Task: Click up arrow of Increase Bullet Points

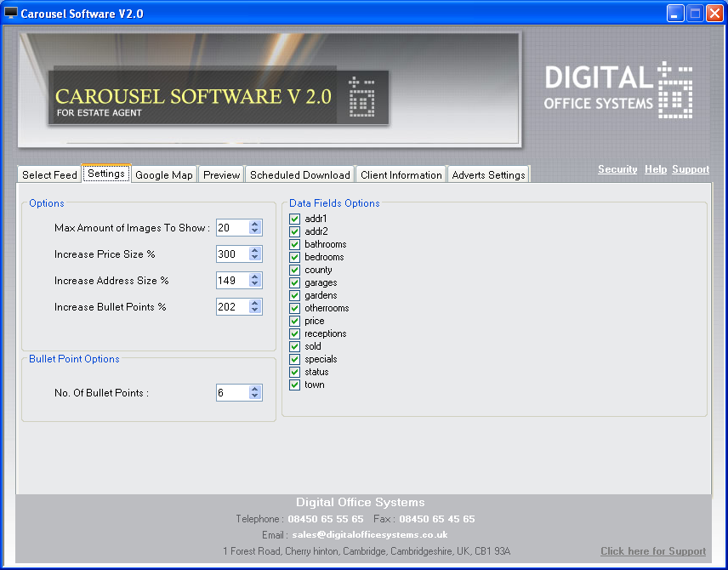Action: (254, 304)
